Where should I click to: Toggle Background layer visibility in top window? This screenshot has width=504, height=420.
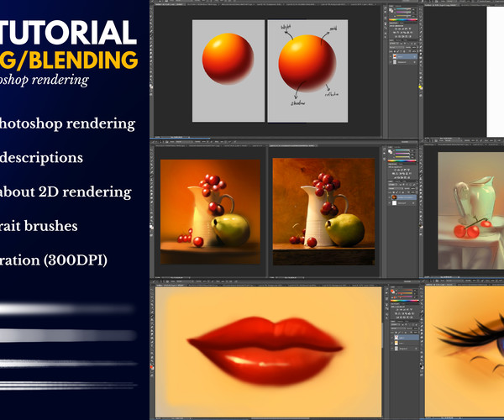[x=391, y=62]
